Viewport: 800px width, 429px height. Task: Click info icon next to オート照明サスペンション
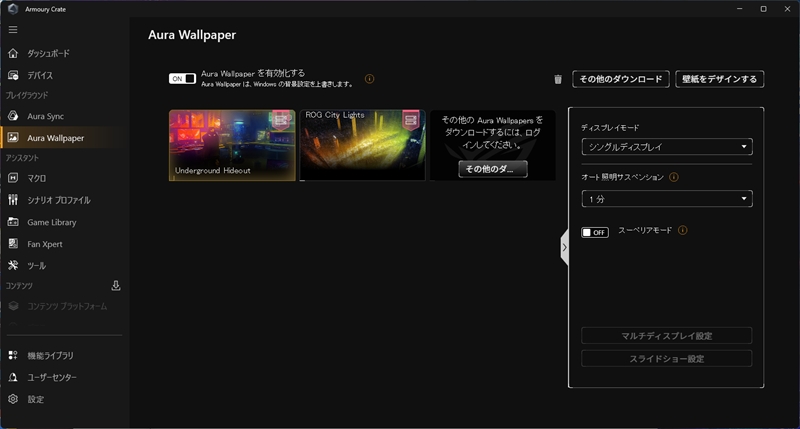point(673,177)
